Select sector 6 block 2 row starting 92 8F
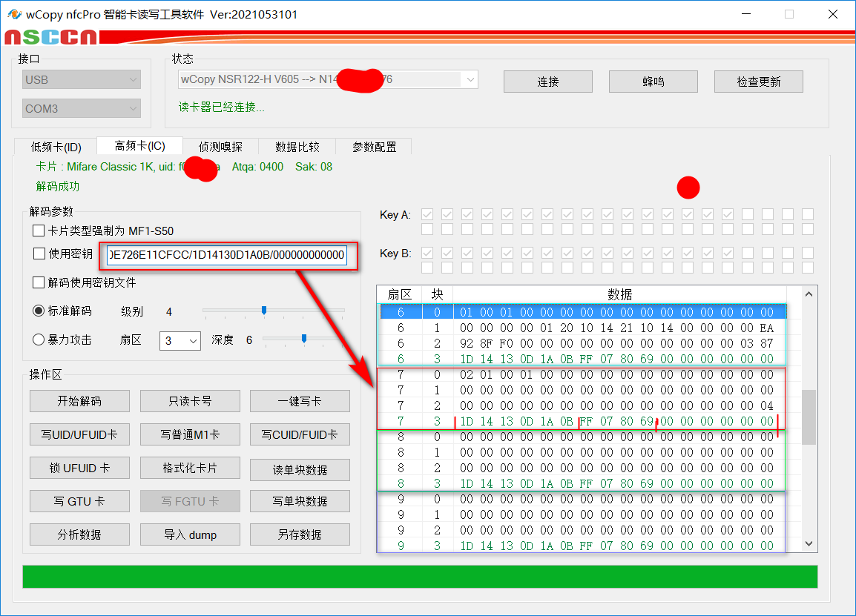 tap(583, 343)
